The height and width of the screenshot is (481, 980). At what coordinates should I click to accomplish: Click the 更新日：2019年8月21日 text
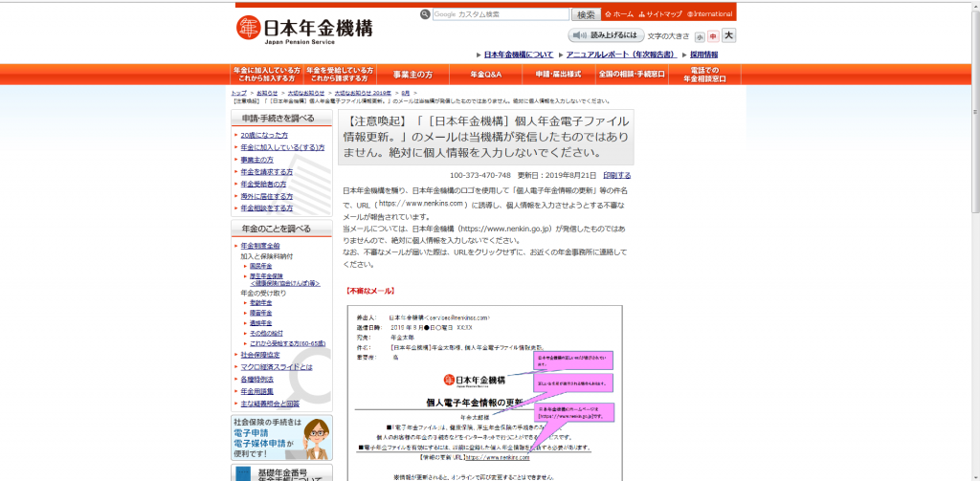tap(557, 176)
